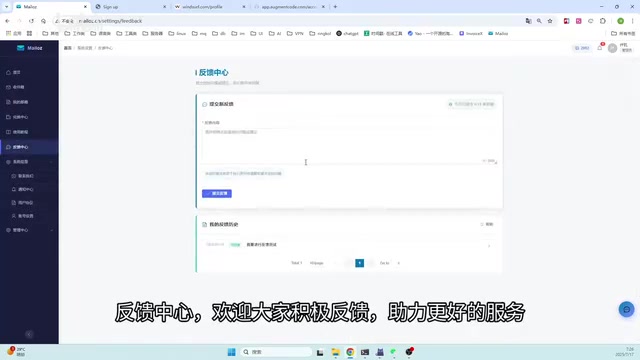The image size is (640, 360).
Task: Open the InvoiceX bookmark
Action: [471, 33]
